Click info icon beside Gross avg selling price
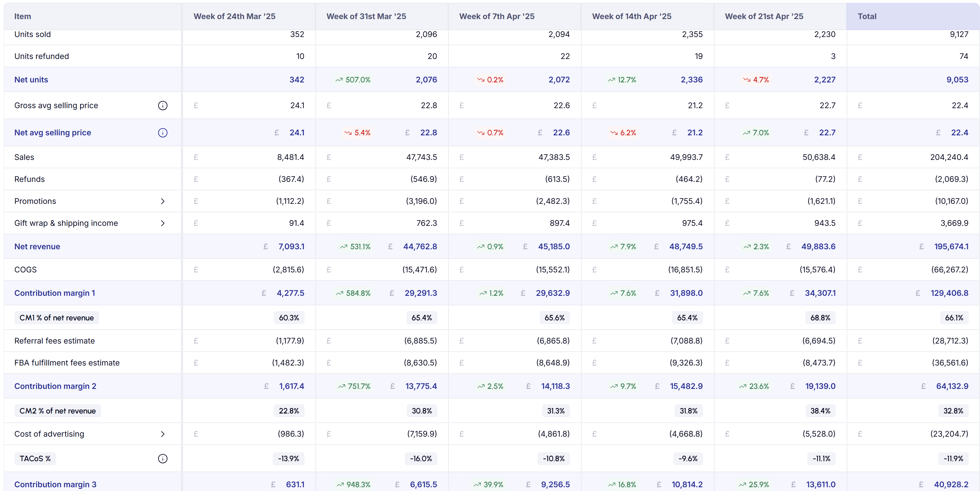The image size is (980, 491). pos(163,105)
